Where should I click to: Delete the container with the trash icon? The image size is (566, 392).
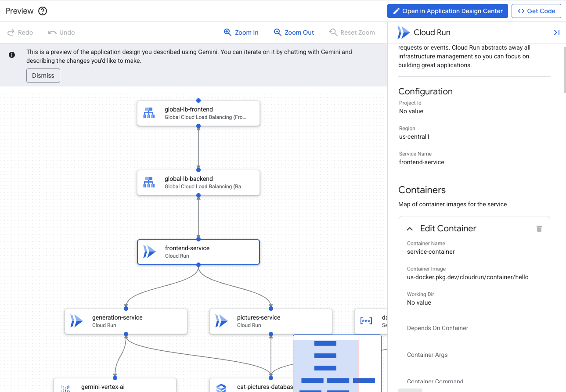pyautogui.click(x=539, y=229)
